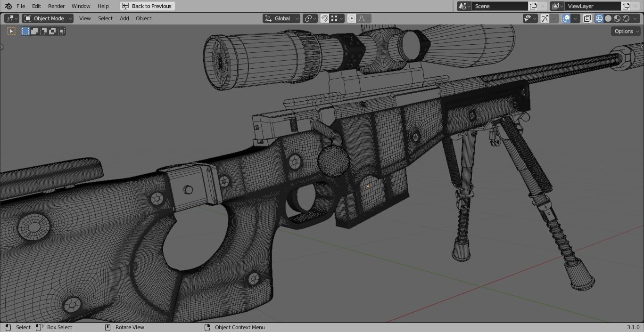The width and height of the screenshot is (644, 332).
Task: Switch to Wireframe viewport shading
Action: pos(599,18)
